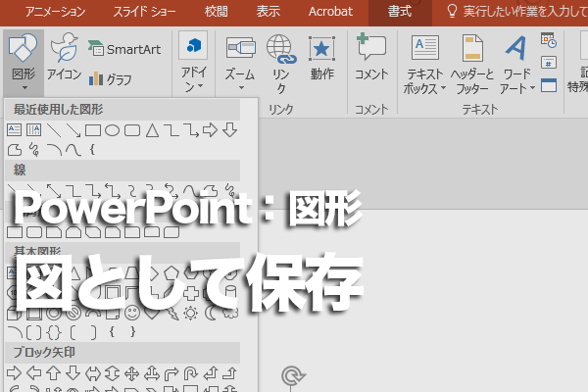Viewport: 588px width, 392px height.
Task: Pick the arrow line in recently used shapes
Action: [x=73, y=130]
